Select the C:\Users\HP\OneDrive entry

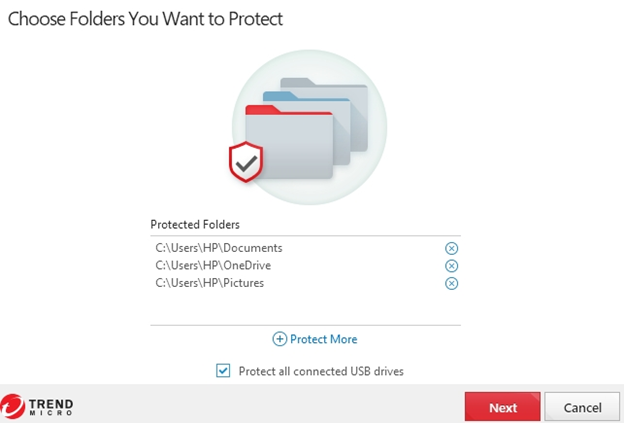(x=213, y=265)
